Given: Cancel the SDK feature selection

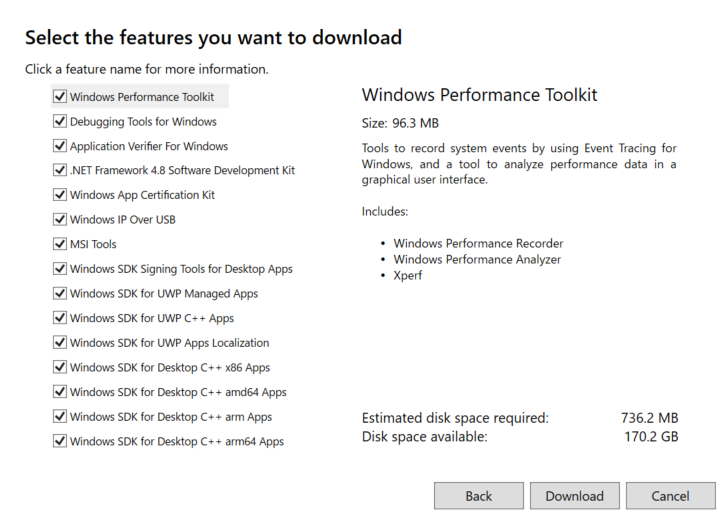Looking at the screenshot, I should [x=670, y=496].
